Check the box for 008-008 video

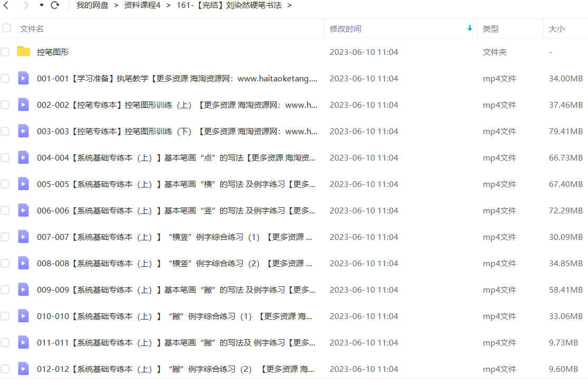click(x=5, y=263)
